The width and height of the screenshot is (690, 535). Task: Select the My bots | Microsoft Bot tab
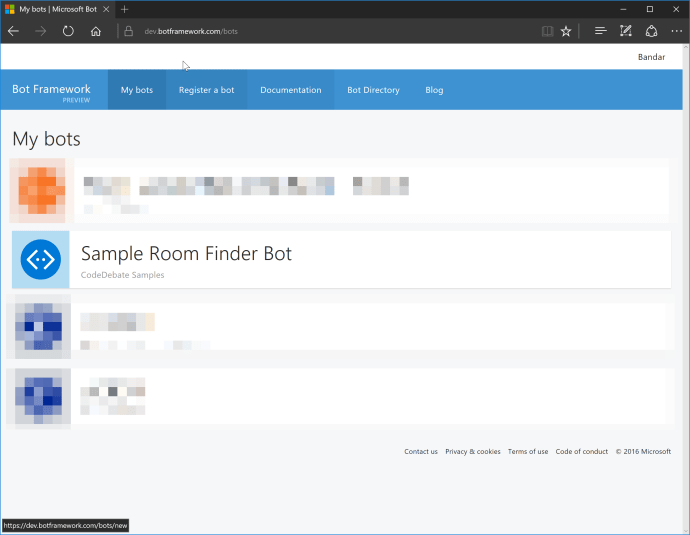point(57,9)
